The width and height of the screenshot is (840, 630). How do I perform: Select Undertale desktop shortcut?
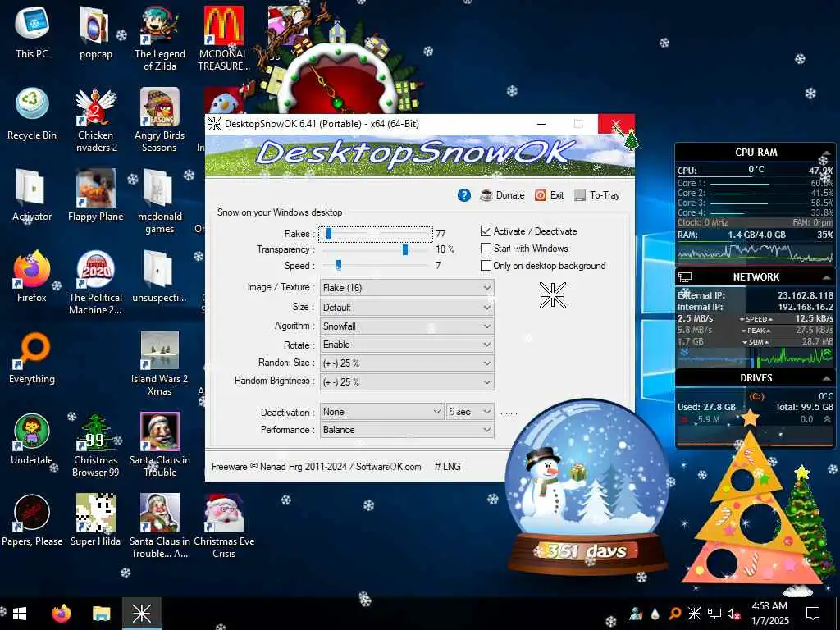(x=32, y=440)
